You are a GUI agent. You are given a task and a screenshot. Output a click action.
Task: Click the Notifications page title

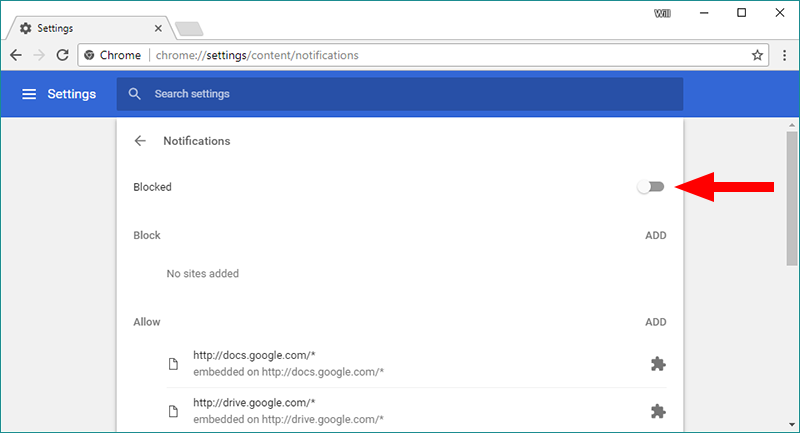coord(196,141)
